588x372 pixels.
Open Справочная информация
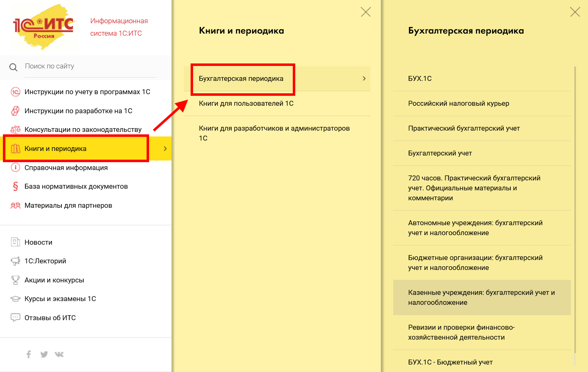coord(66,168)
